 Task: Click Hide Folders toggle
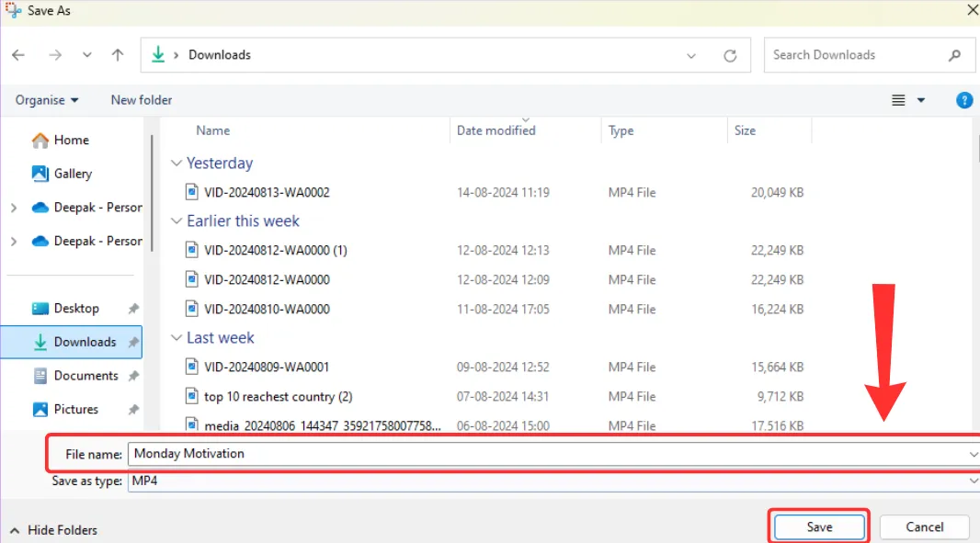(53, 530)
